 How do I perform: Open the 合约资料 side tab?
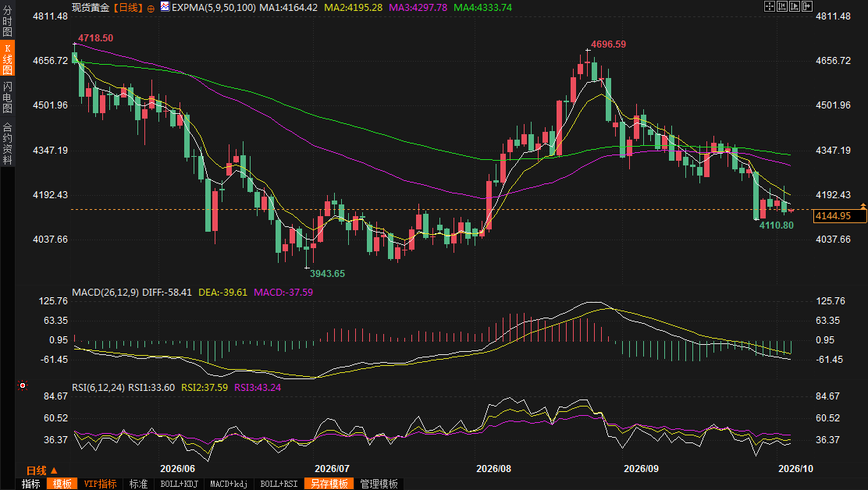click(x=7, y=143)
